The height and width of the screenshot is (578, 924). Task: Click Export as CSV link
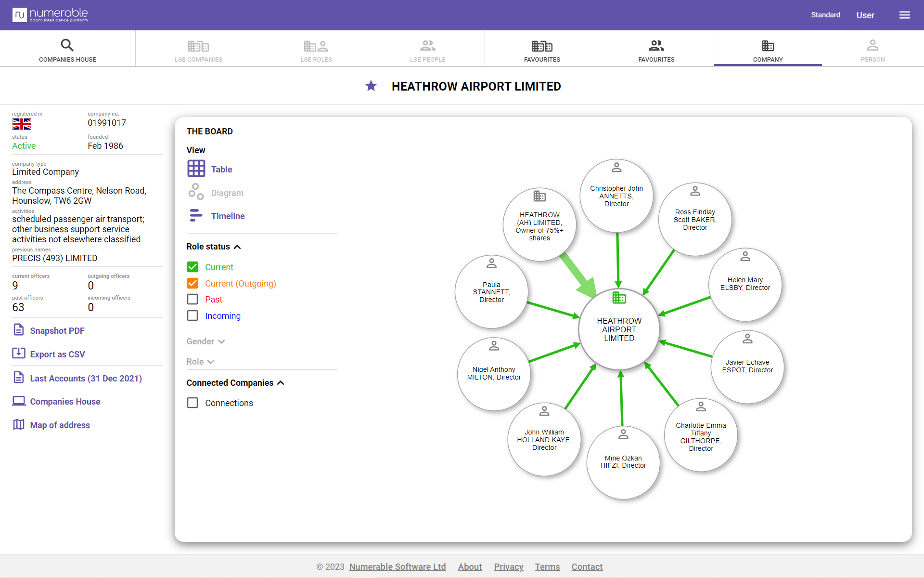click(x=57, y=355)
